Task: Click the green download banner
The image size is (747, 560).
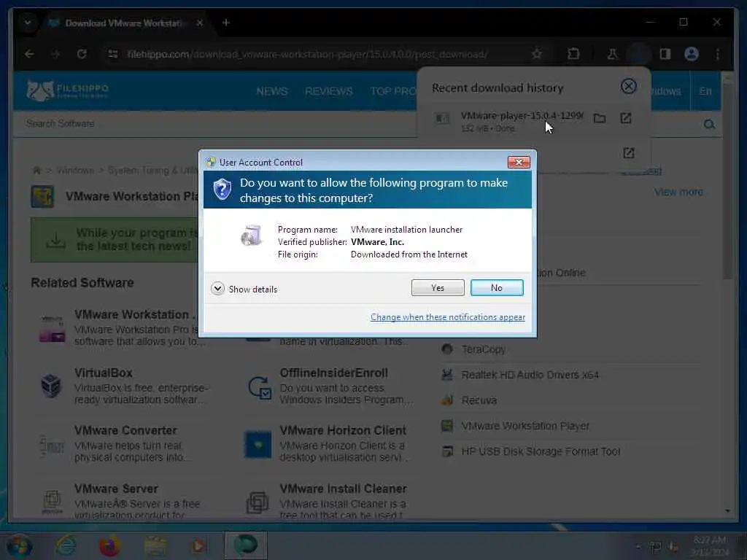Action: (x=115, y=239)
